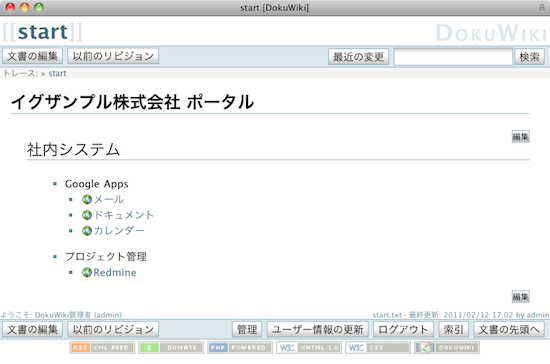Click the lower 編集 section button

tap(521, 297)
